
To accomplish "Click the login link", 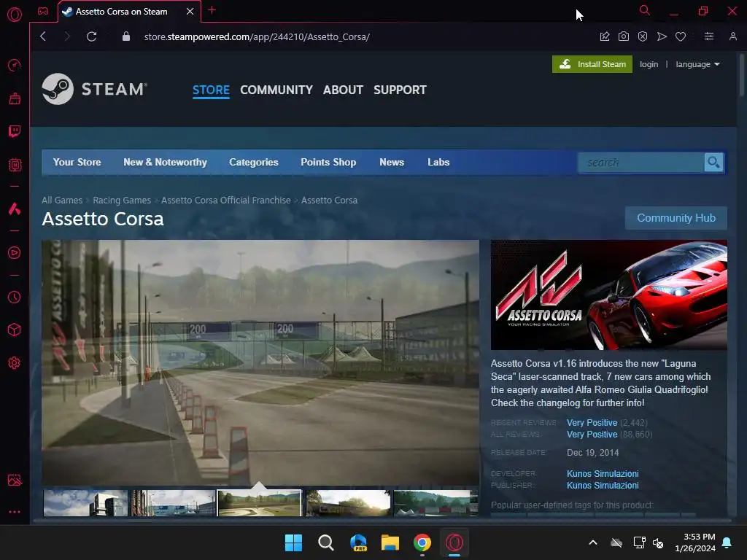I will 649,64.
